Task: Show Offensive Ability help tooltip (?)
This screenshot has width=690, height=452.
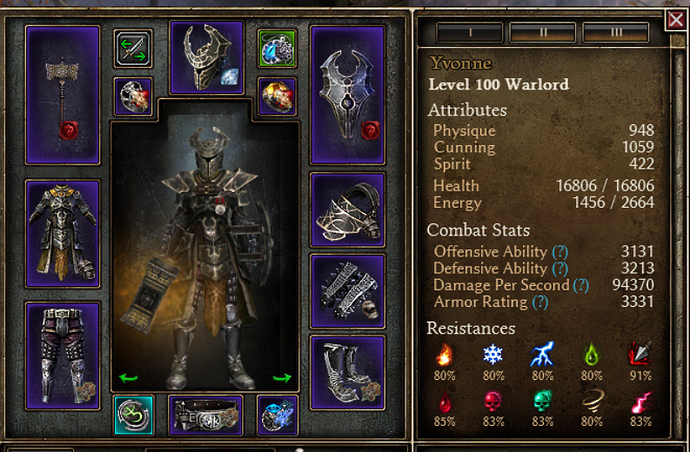Action: [x=560, y=252]
